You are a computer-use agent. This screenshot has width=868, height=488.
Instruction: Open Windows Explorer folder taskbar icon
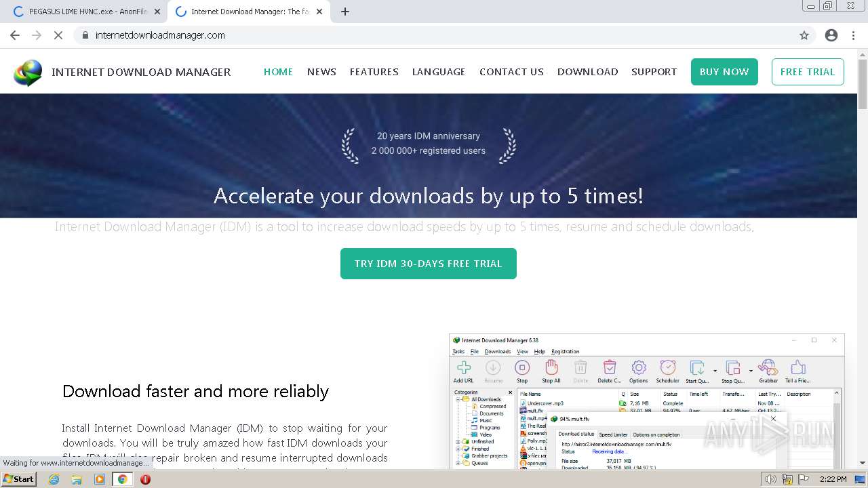coord(77,479)
